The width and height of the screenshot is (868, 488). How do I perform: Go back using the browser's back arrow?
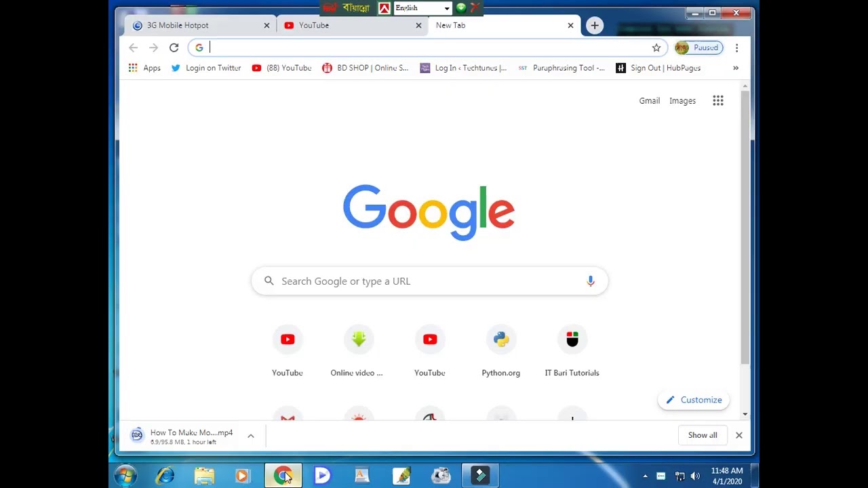[x=133, y=47]
